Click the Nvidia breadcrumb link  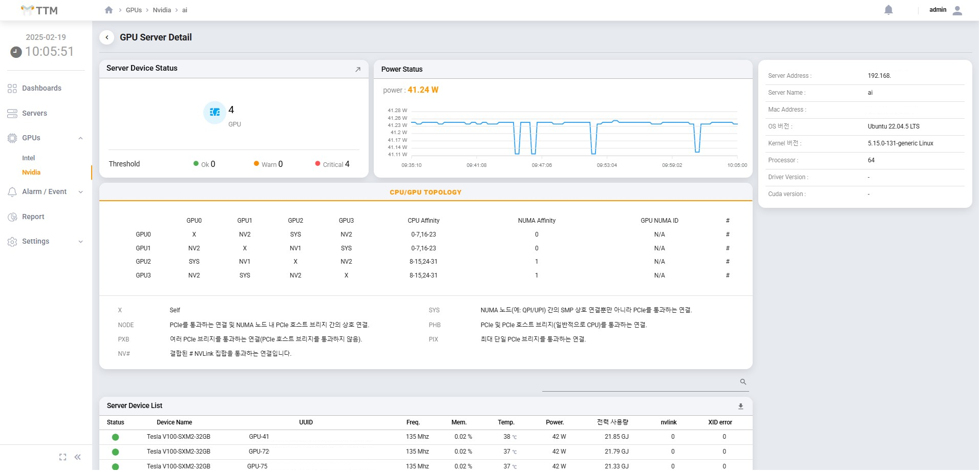[x=162, y=10]
